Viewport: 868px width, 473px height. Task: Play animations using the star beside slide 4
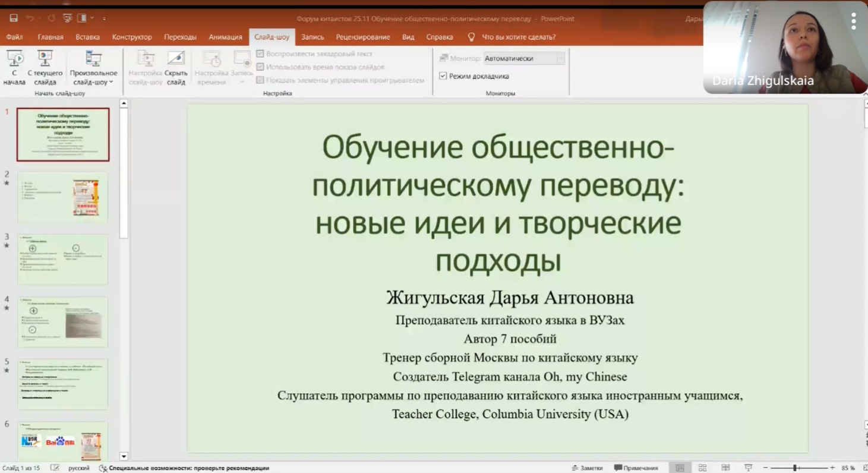(7, 308)
